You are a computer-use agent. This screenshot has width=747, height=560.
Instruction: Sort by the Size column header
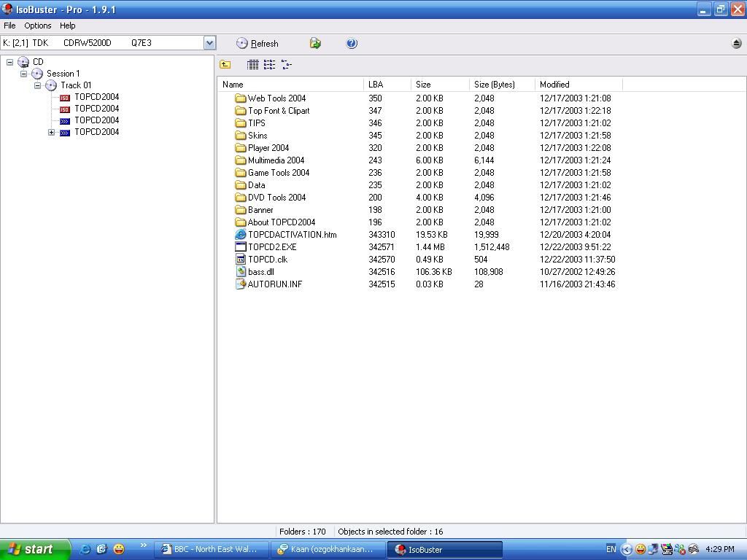point(440,85)
